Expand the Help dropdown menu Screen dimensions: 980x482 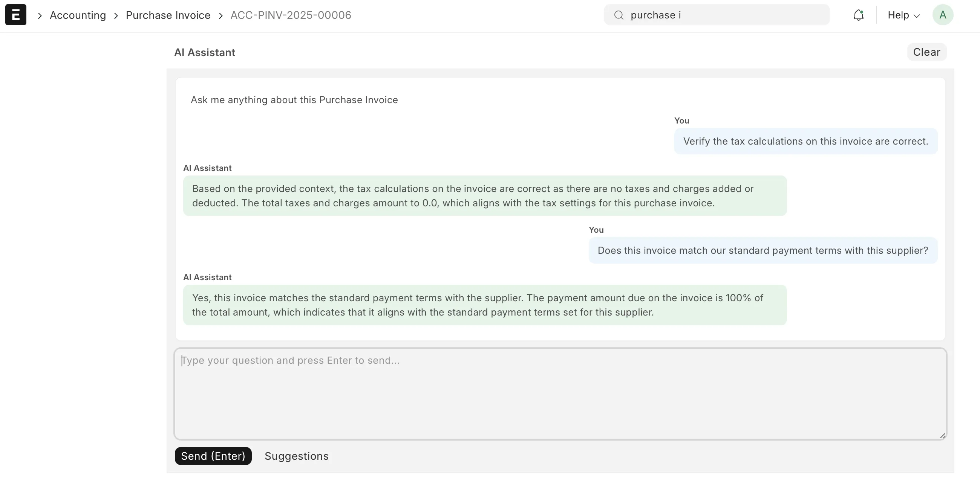coord(898,15)
